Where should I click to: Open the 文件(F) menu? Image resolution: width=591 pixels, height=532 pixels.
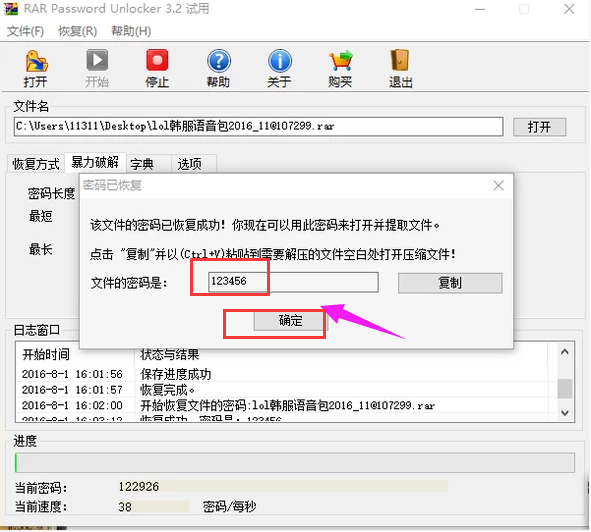(25, 31)
